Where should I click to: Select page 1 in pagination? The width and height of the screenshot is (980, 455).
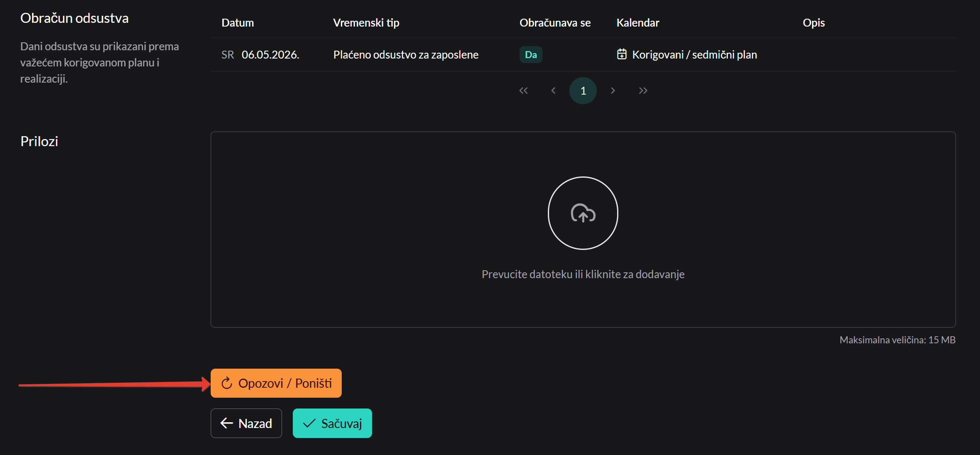[583, 91]
